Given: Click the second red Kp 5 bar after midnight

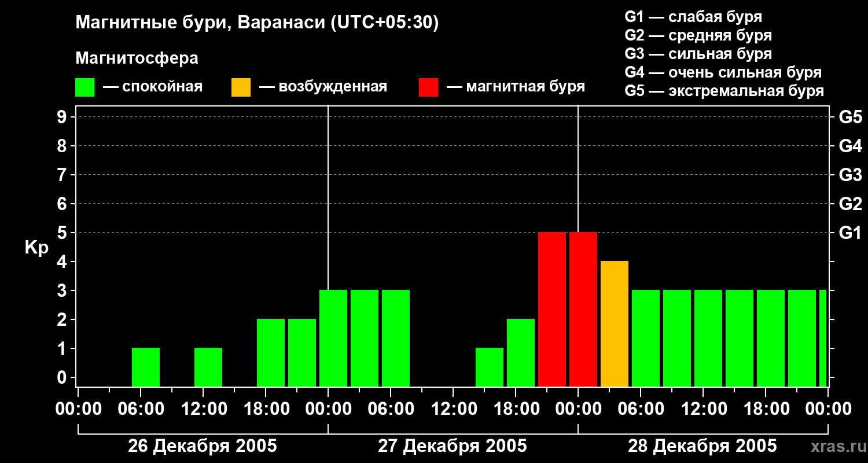Looking at the screenshot, I should point(583,309).
